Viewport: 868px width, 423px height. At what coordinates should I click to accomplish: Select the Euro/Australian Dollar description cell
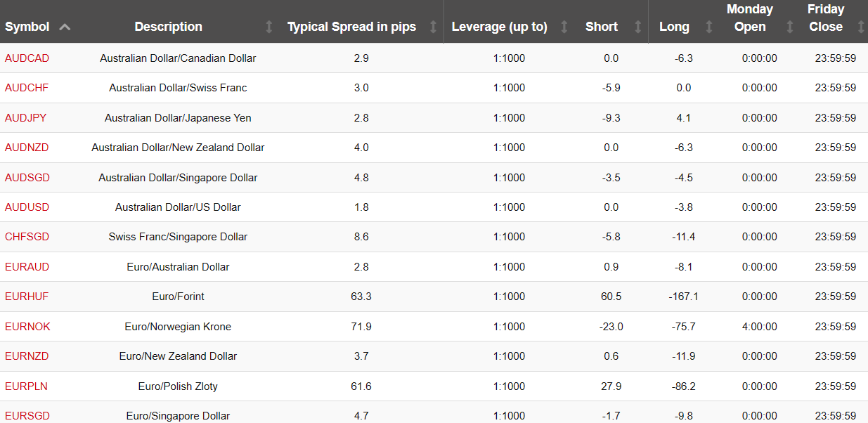click(x=177, y=267)
